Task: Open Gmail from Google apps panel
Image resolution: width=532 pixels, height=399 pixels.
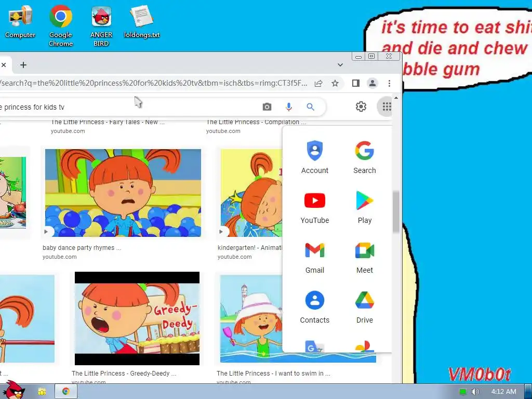Action: coord(314,257)
